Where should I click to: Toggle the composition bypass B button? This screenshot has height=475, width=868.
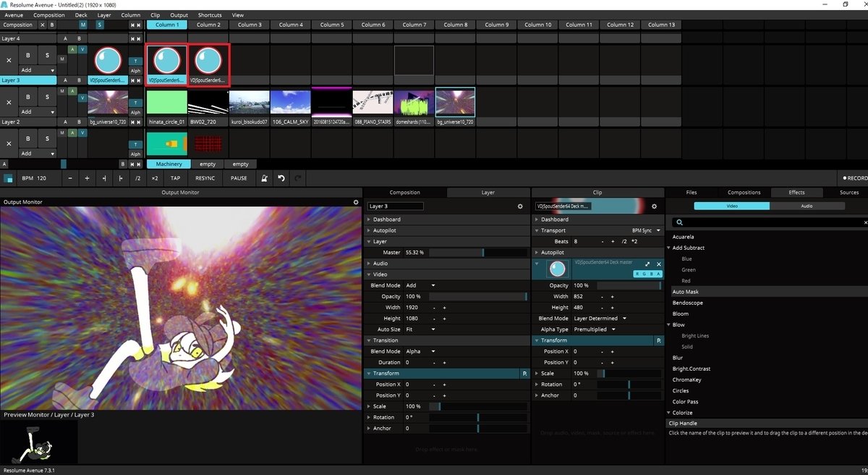[x=52, y=25]
